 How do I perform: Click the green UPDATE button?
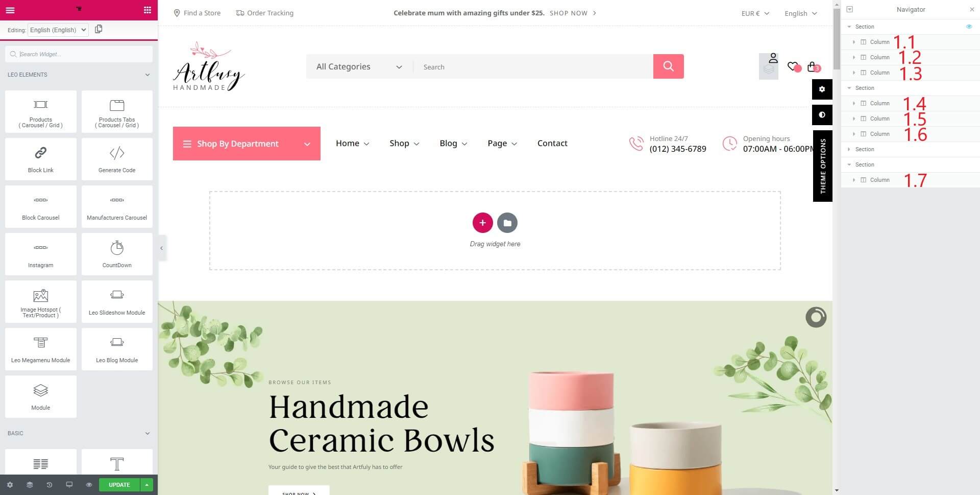click(x=119, y=485)
